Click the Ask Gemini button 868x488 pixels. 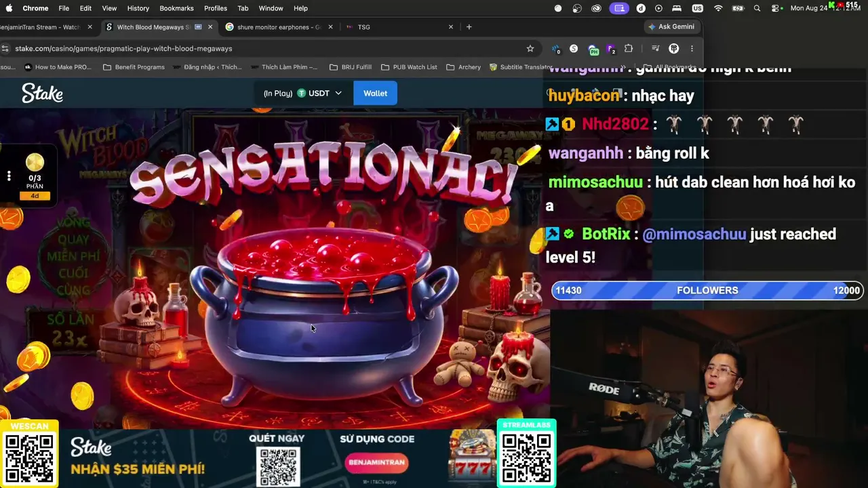tap(671, 27)
